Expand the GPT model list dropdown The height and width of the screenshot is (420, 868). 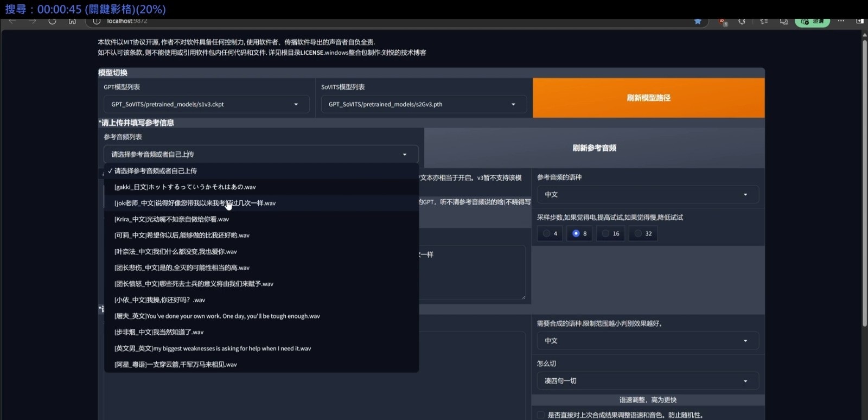coord(206,104)
